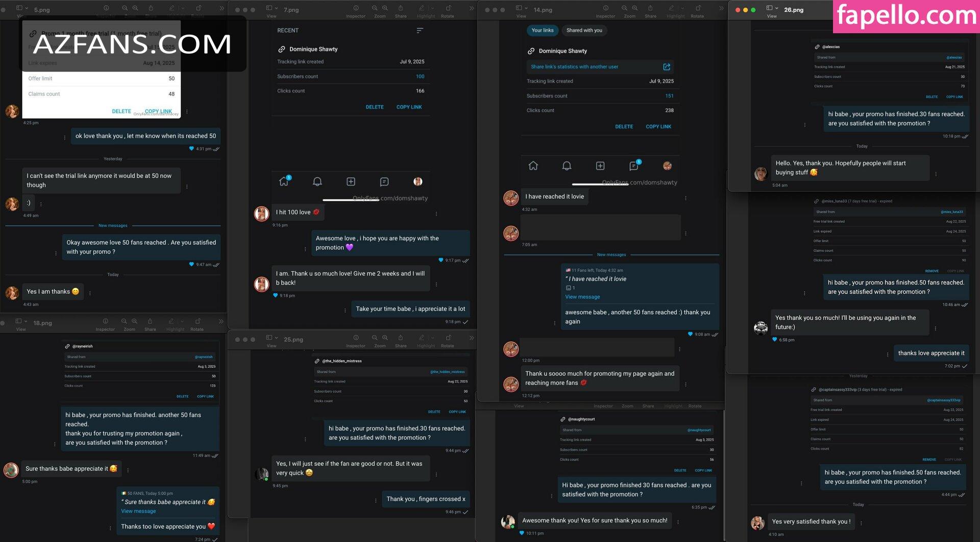
Task: Select the 'Shared with you' tab
Action: [584, 30]
